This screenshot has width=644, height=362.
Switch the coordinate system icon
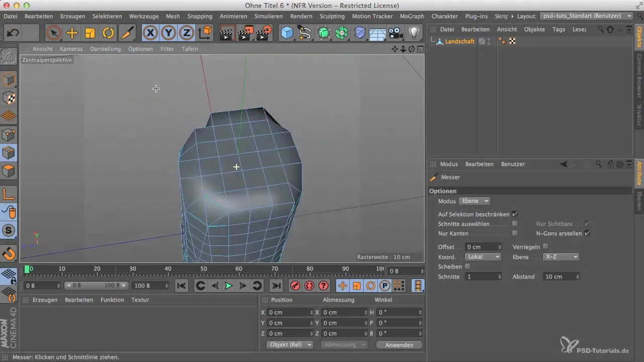(x=205, y=33)
